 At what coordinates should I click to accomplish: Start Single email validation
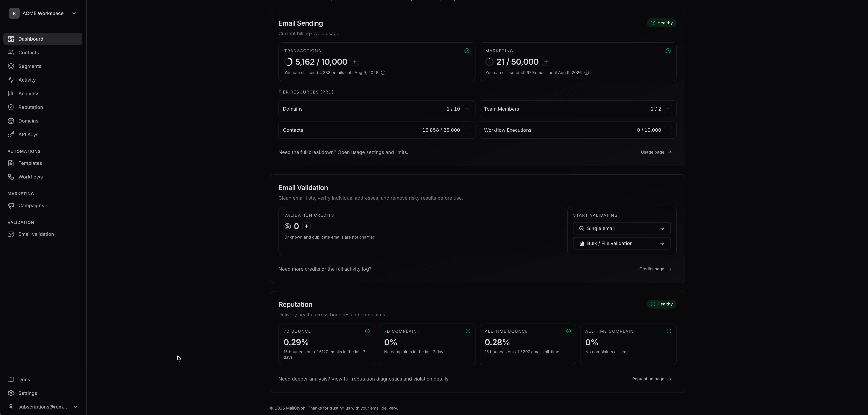coord(622,228)
